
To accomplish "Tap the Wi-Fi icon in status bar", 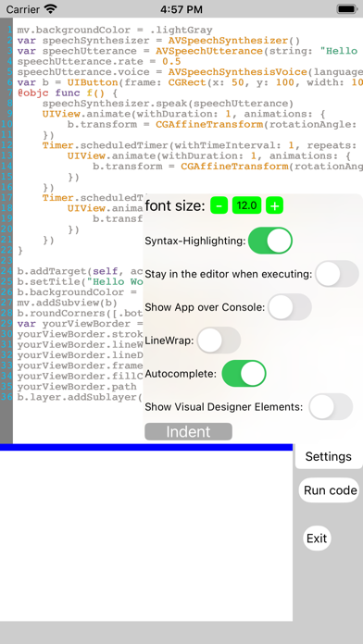I will click(x=51, y=8).
